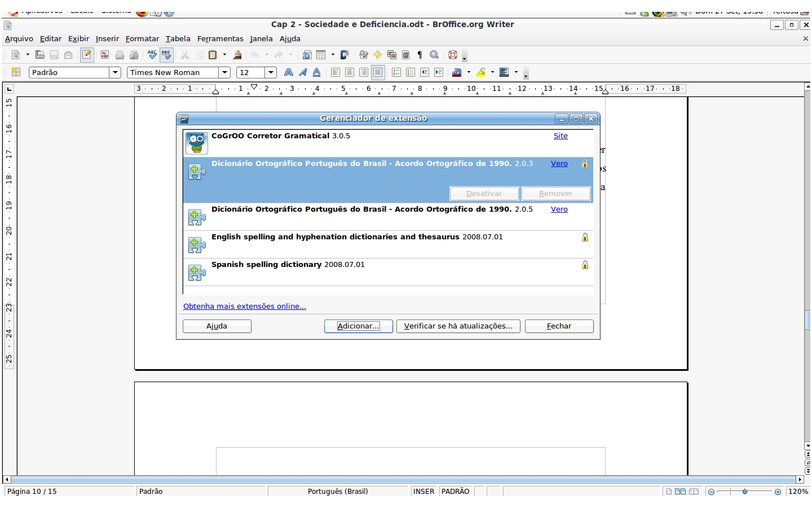Click the Ajuda button in extension manager
The height and width of the screenshot is (508, 812).
(x=217, y=326)
